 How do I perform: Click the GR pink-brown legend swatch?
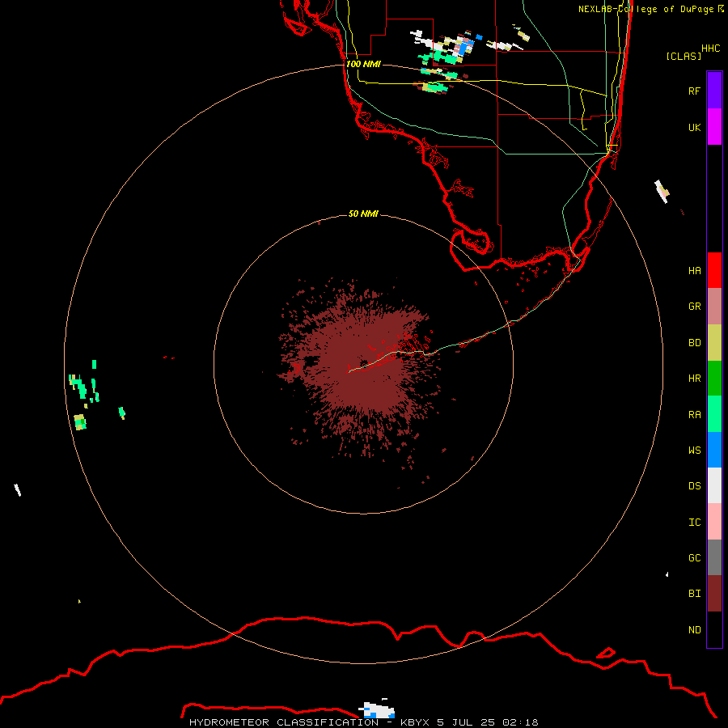pyautogui.click(x=714, y=307)
